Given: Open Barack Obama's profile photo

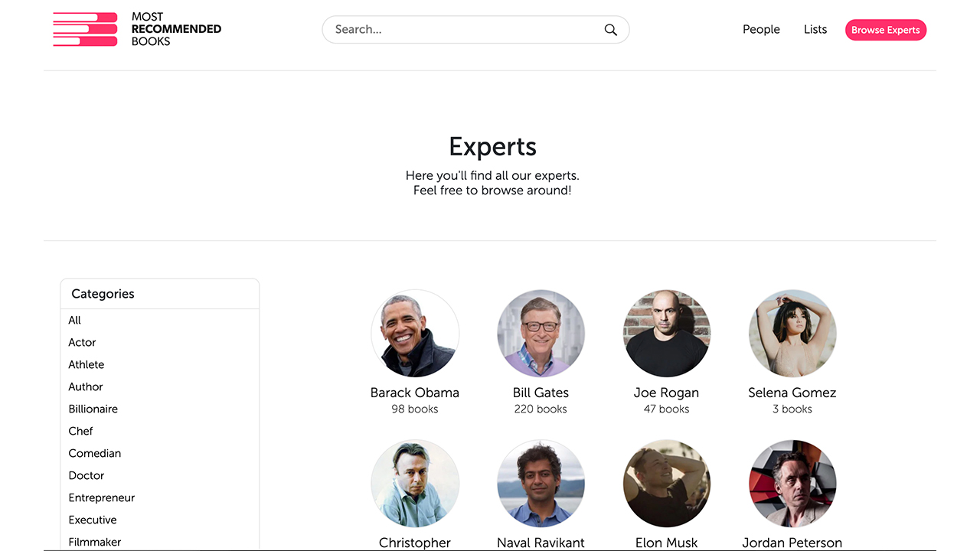Looking at the screenshot, I should click(415, 334).
